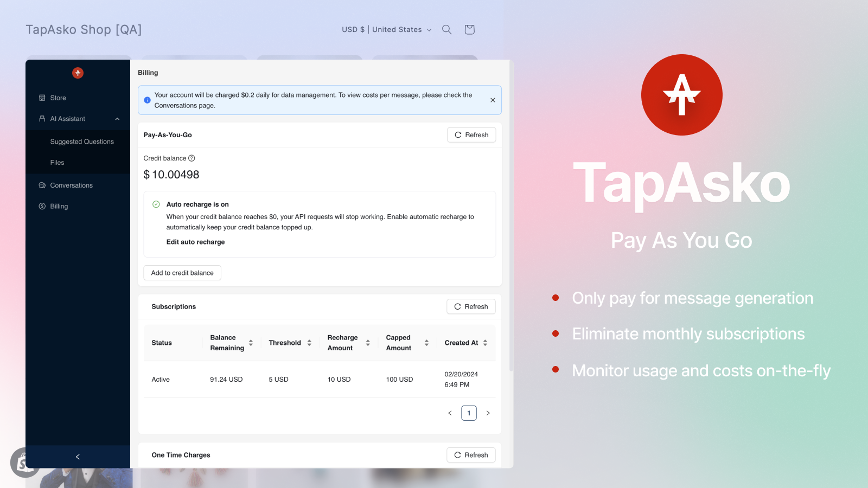Click the 02/20/2024 created date cell
The width and height of the screenshot is (868, 488).
coord(461,380)
